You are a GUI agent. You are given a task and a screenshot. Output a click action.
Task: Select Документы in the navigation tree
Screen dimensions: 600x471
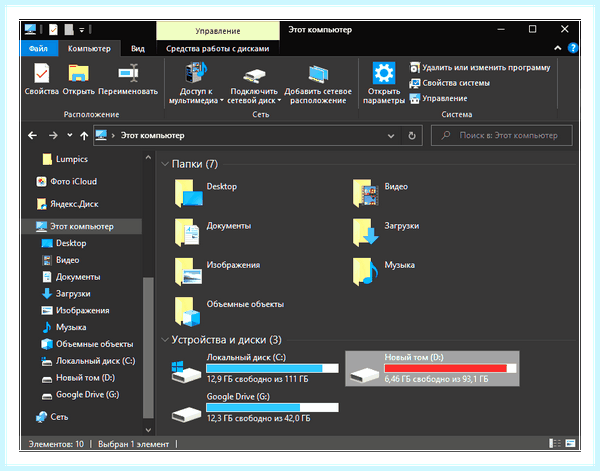(x=71, y=277)
